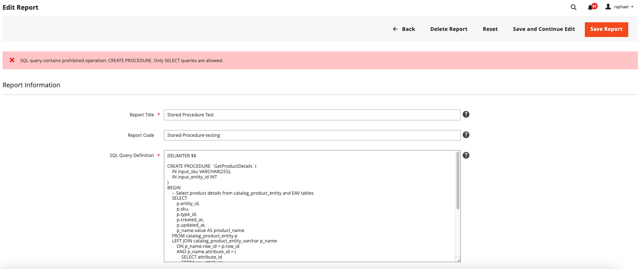The image size is (644, 269).
Task: Open notifications bell with 61 badge
Action: click(x=592, y=7)
